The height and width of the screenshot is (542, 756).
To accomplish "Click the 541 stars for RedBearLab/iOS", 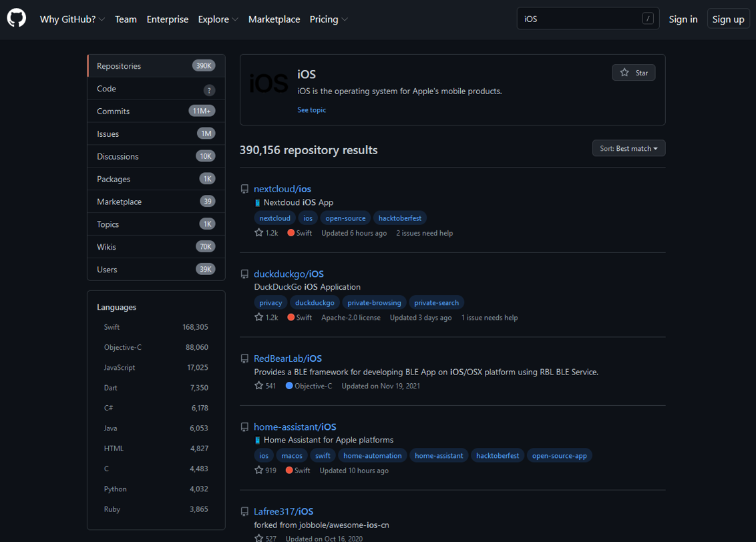I will pyautogui.click(x=265, y=386).
